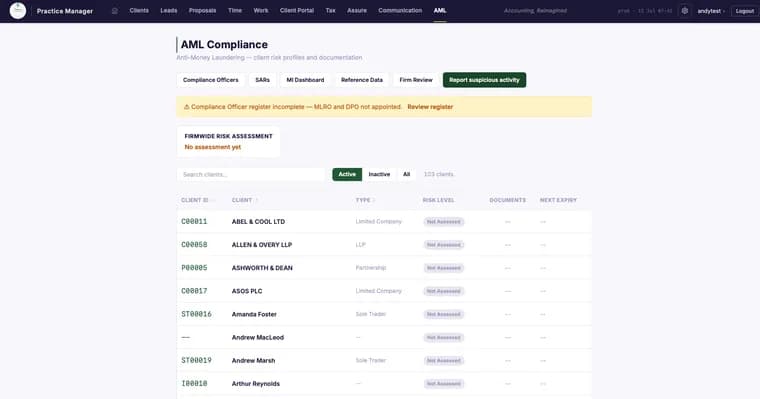Open Firm Review
Viewport: 760px width, 399px height.
pos(416,80)
